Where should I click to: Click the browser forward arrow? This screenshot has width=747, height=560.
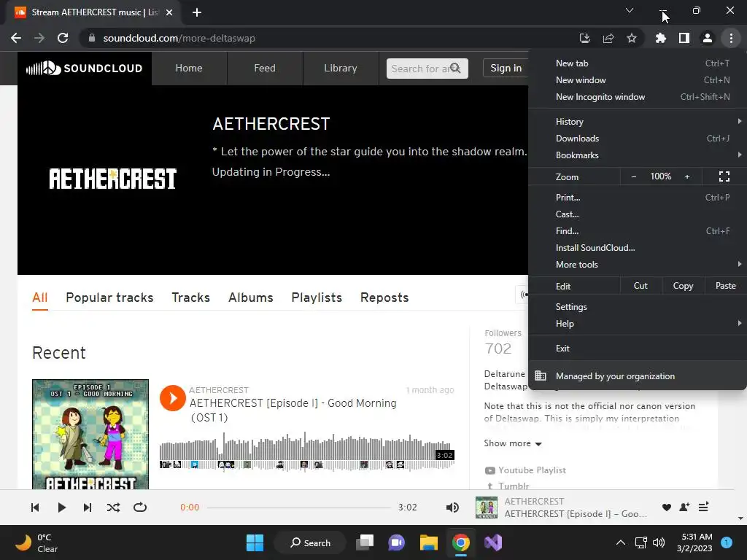39,38
